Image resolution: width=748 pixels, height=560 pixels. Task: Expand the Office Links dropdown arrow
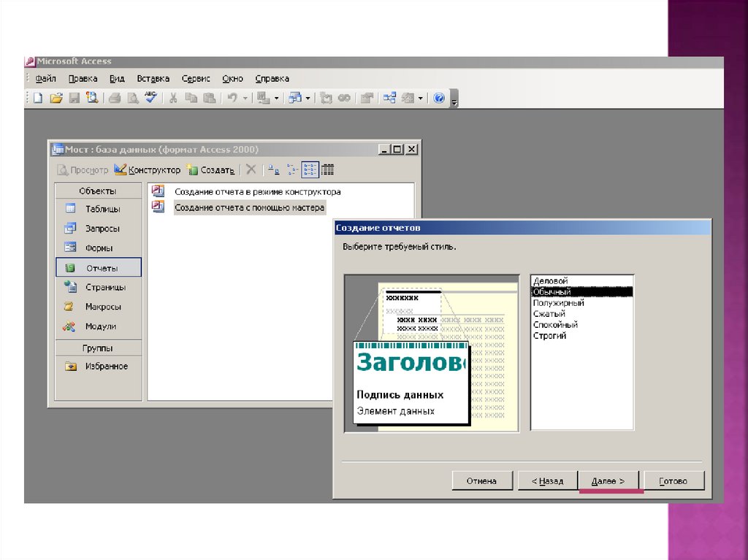point(276,99)
